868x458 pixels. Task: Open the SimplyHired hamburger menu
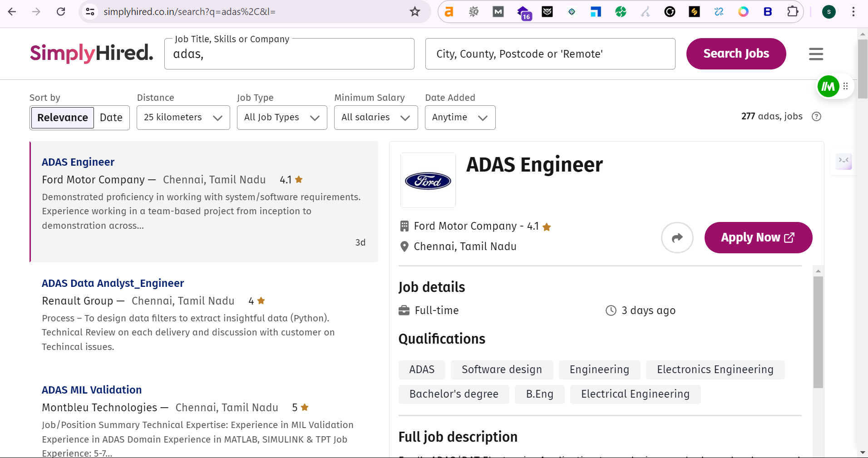click(x=816, y=54)
